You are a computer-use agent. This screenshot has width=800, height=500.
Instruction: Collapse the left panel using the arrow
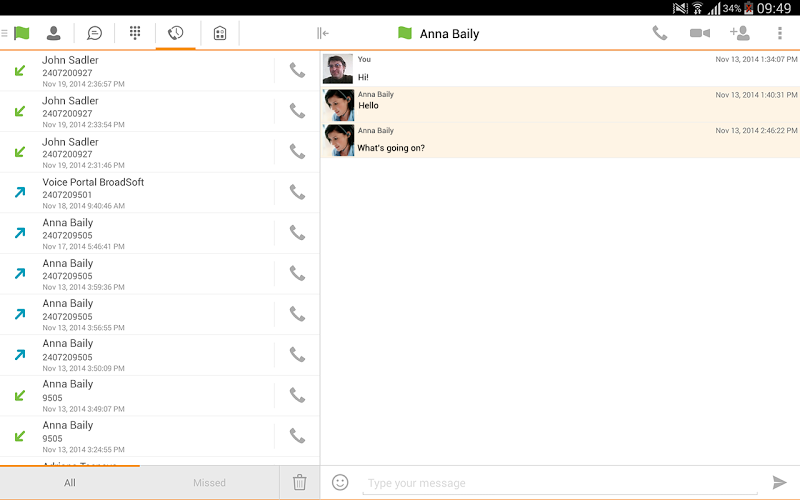click(323, 33)
